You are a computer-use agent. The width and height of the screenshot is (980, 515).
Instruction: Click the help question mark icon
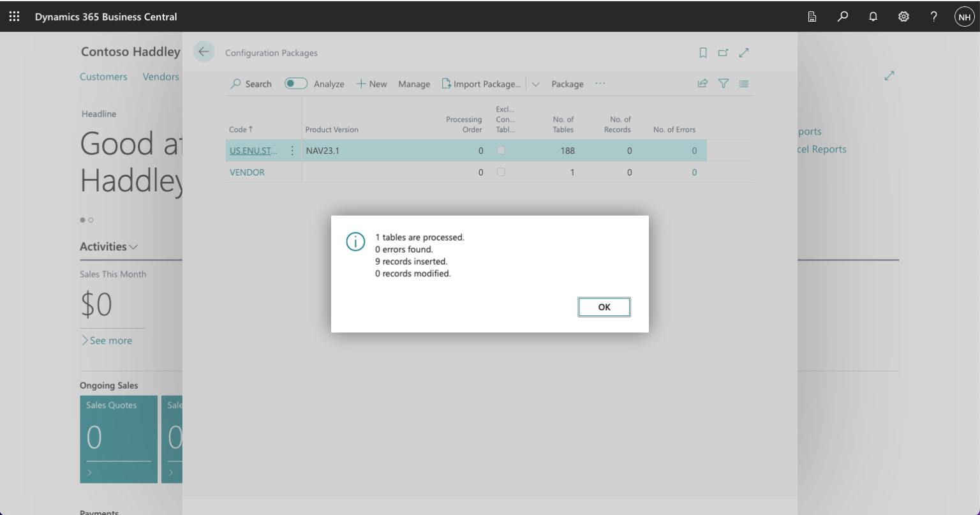click(933, 17)
